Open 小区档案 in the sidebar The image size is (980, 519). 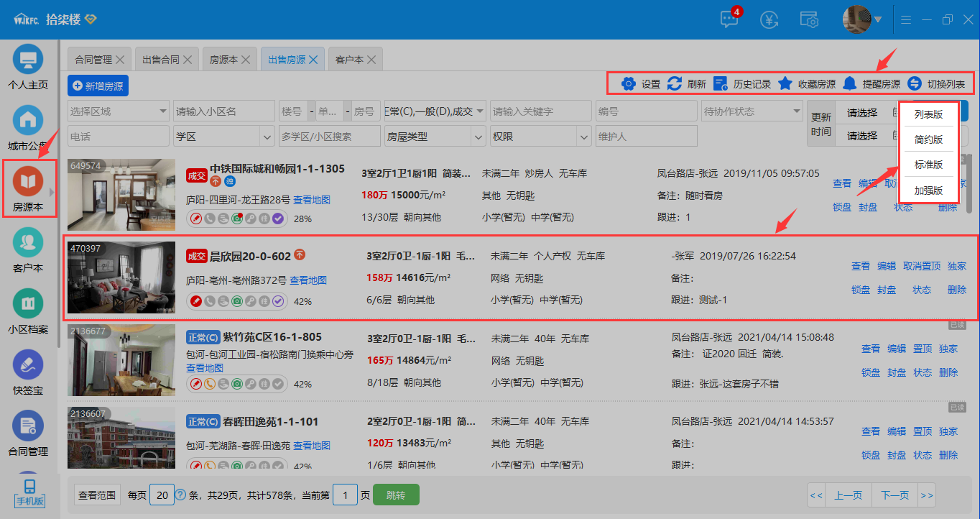(x=28, y=311)
